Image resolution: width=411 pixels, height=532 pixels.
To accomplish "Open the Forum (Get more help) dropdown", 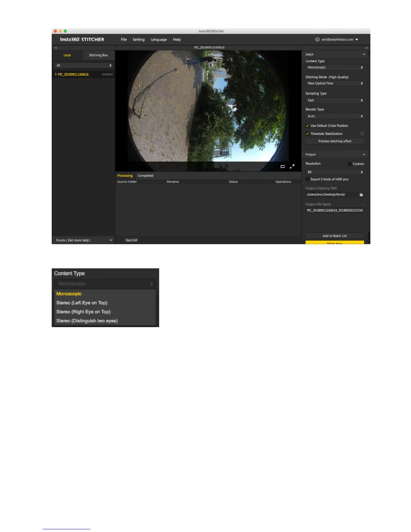I will click(x=83, y=240).
